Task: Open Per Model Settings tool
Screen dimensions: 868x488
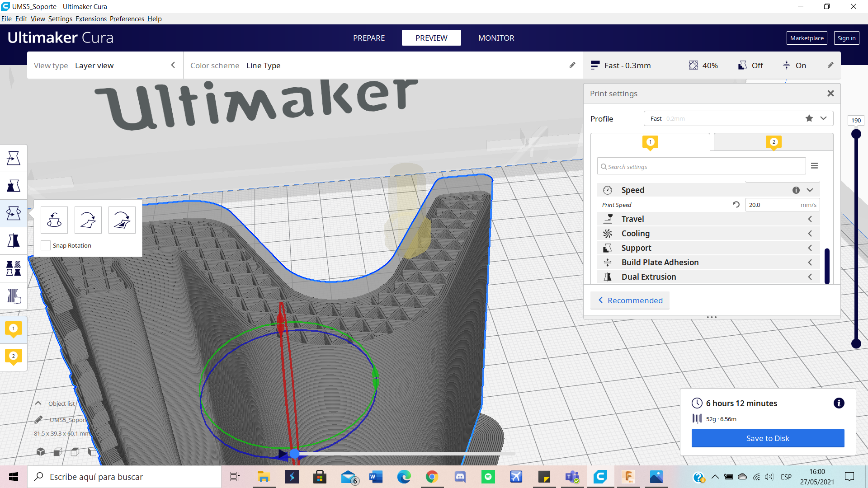Action: tap(14, 268)
